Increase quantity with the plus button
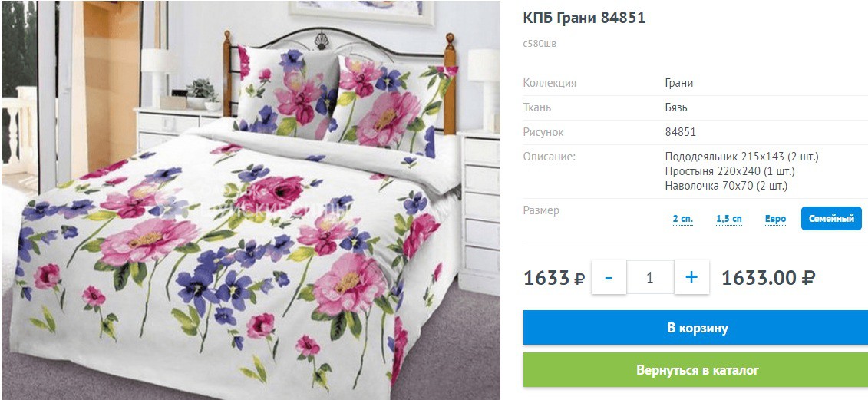The width and height of the screenshot is (868, 400). coord(691,277)
